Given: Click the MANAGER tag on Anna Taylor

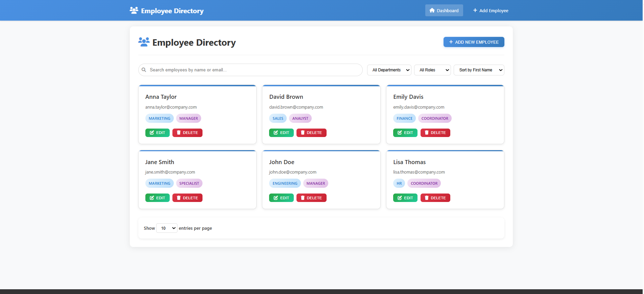Looking at the screenshot, I should tap(189, 118).
